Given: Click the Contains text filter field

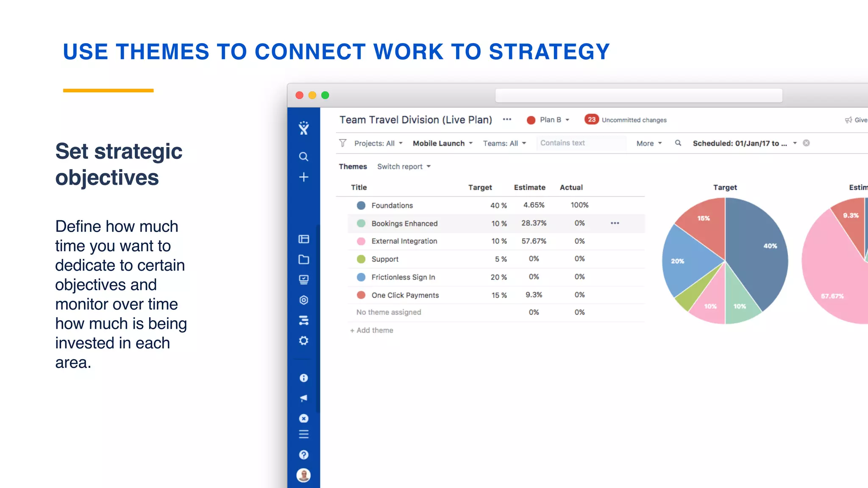Looking at the screenshot, I should click(581, 143).
